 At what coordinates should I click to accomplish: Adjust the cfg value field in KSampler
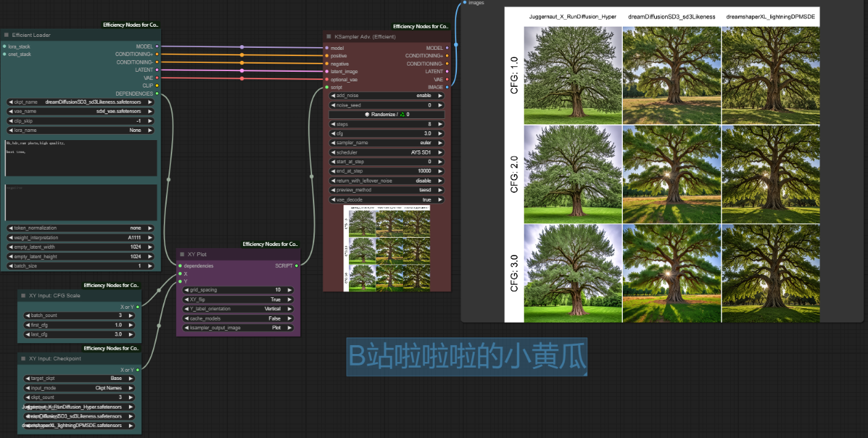pos(387,133)
